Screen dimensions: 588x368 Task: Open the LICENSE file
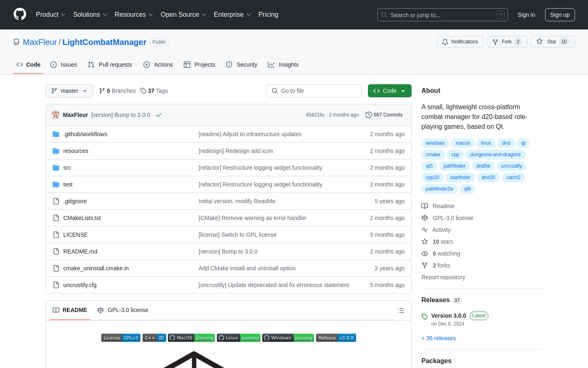(76, 235)
